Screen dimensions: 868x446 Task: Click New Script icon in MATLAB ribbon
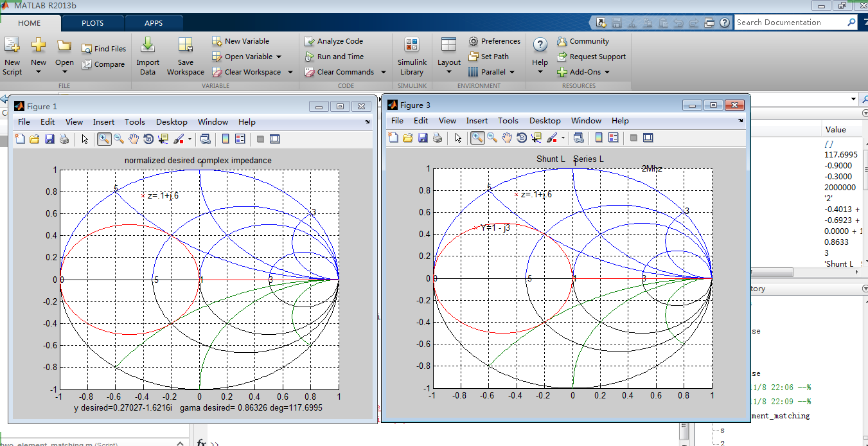12,55
